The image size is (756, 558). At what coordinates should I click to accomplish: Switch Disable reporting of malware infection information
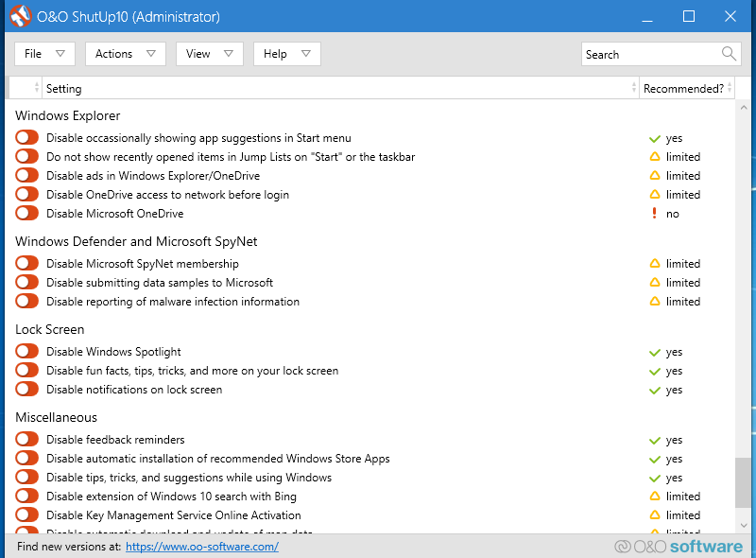pos(27,301)
